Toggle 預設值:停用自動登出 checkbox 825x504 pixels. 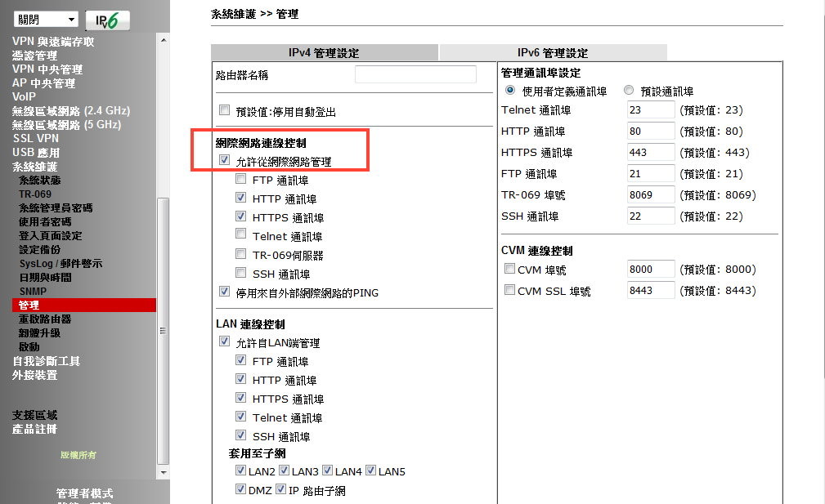click(224, 111)
